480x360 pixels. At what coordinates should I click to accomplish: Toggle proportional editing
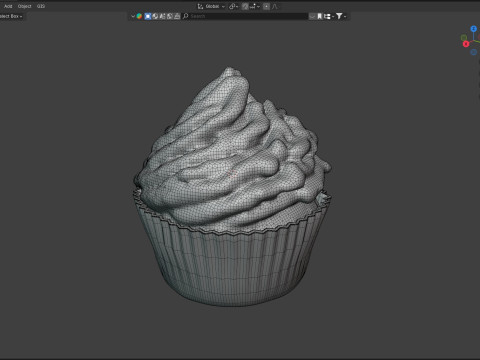point(266,6)
